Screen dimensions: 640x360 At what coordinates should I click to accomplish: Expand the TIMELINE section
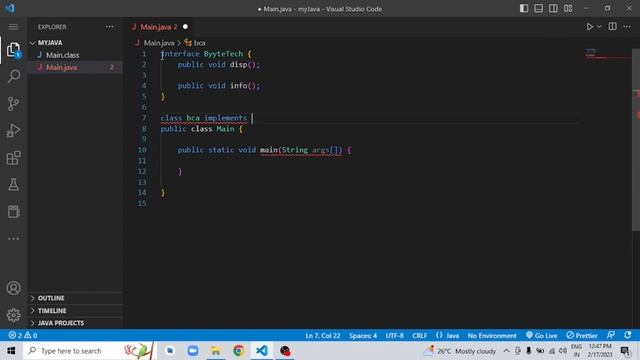click(75, 311)
